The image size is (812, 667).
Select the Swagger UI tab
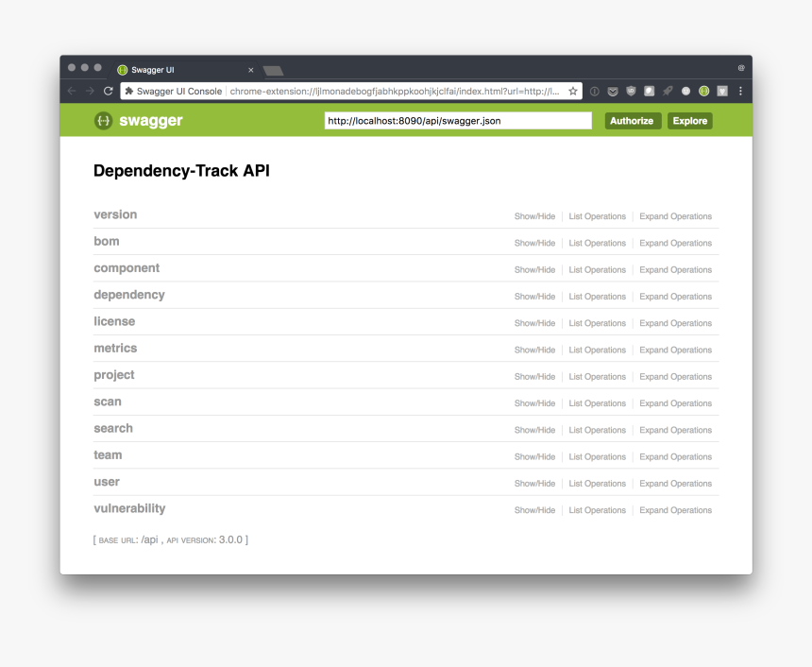pos(186,70)
